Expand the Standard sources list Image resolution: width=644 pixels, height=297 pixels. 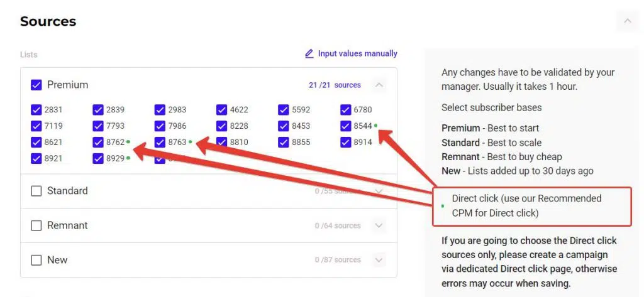click(379, 191)
